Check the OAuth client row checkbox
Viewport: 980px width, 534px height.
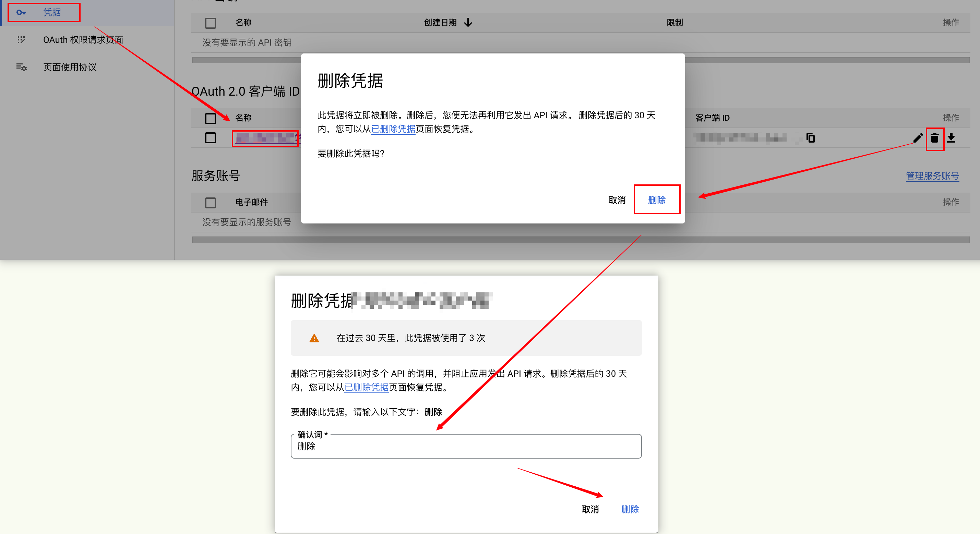[x=211, y=138]
